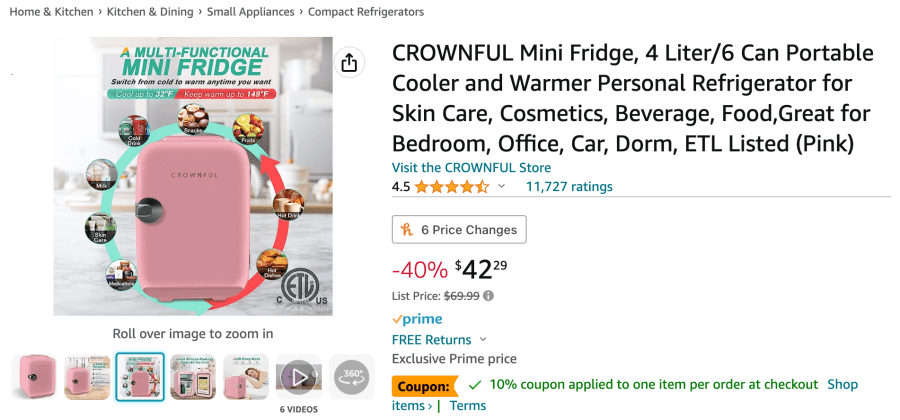
Task: Click the Prime logo badge
Action: [417, 319]
